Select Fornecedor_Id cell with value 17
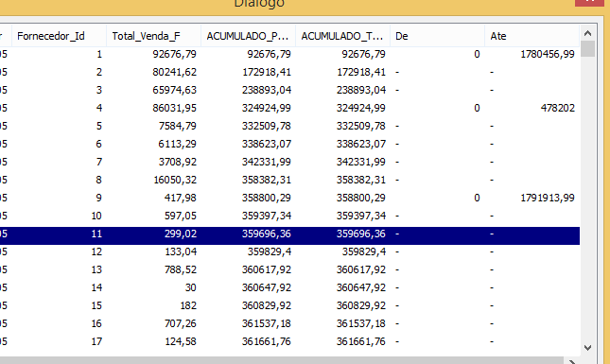Screen dimensions: 610x364 pyautogui.click(x=96, y=341)
